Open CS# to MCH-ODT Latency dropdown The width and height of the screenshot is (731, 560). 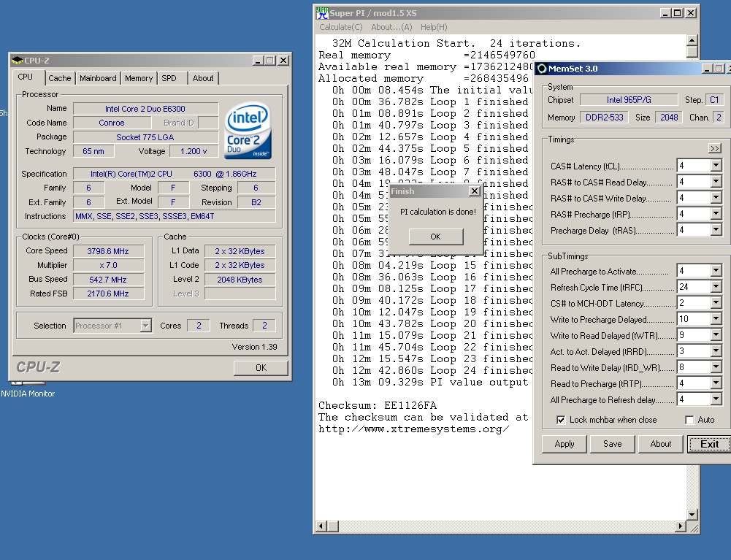tap(716, 303)
